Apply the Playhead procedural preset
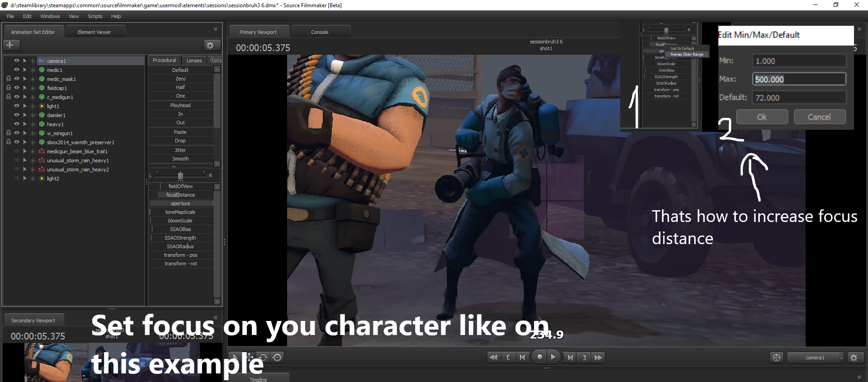Image resolution: width=868 pixels, height=382 pixels. click(x=180, y=105)
